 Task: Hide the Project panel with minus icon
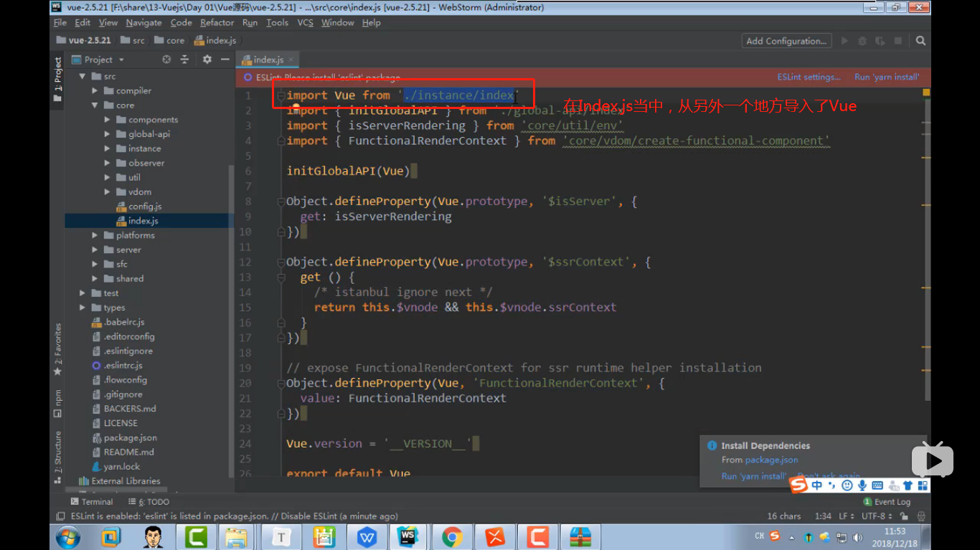click(225, 60)
